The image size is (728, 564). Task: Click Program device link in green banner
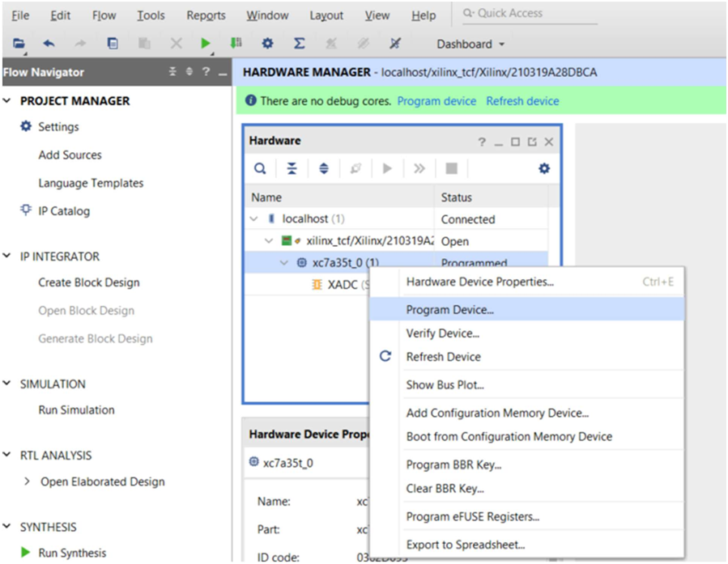point(436,101)
